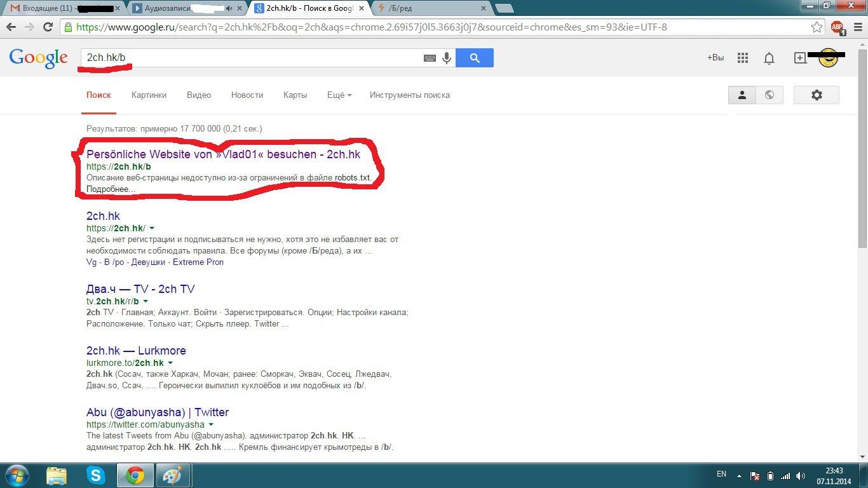This screenshot has width=868, height=488.
Task: Expand dropdown arrow next to twitter.com/abunyasha
Action: 211,424
